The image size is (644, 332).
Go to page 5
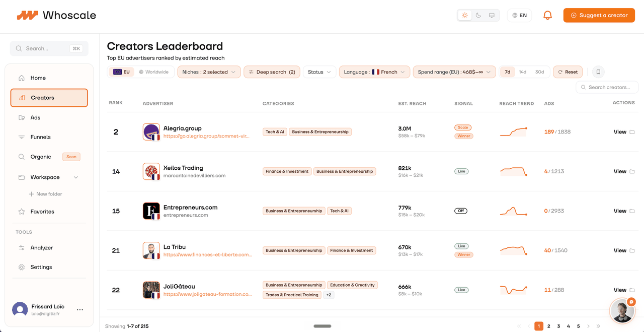[x=579, y=326]
